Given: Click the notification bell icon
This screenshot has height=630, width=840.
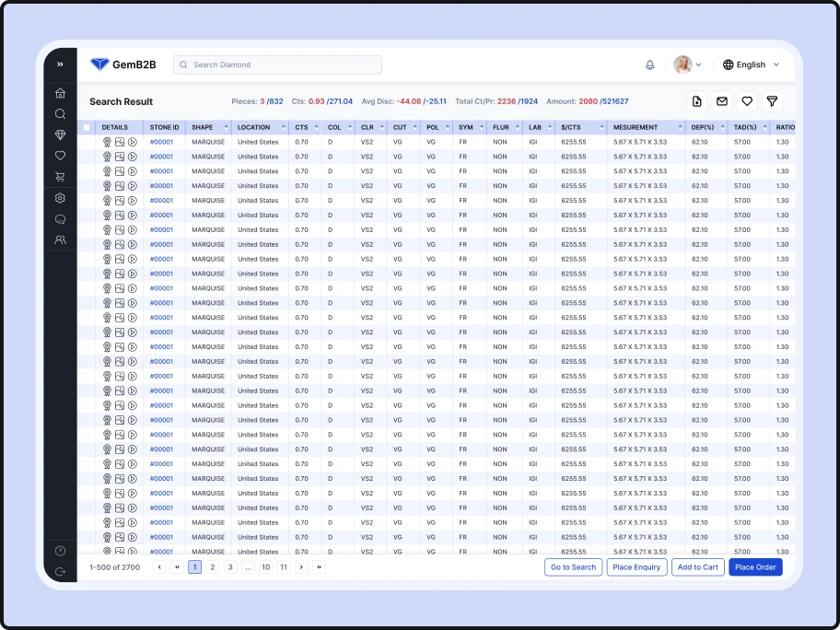Looking at the screenshot, I should (x=649, y=64).
